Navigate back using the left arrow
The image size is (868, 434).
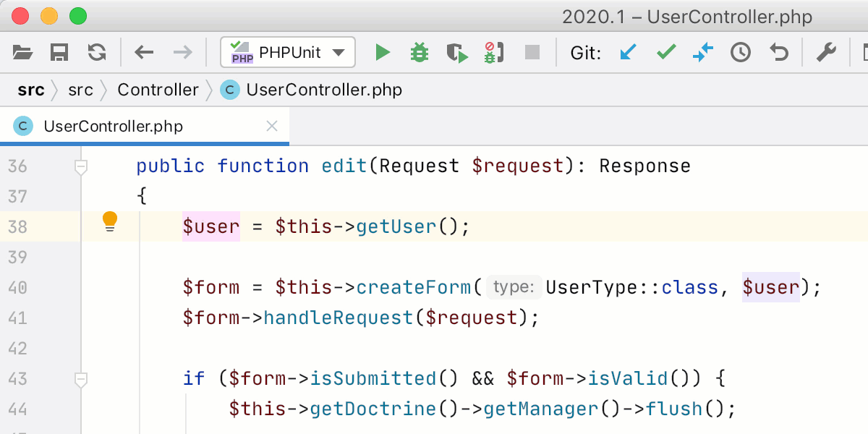(x=144, y=51)
